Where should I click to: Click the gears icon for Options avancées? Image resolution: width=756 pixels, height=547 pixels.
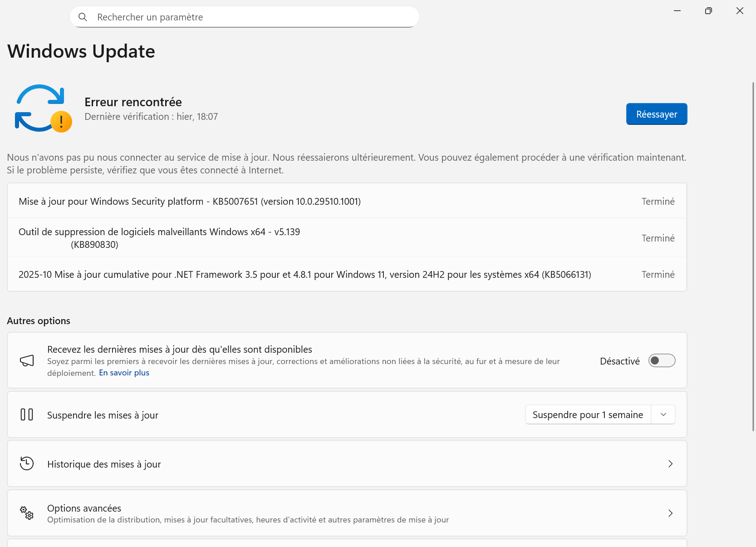click(27, 513)
